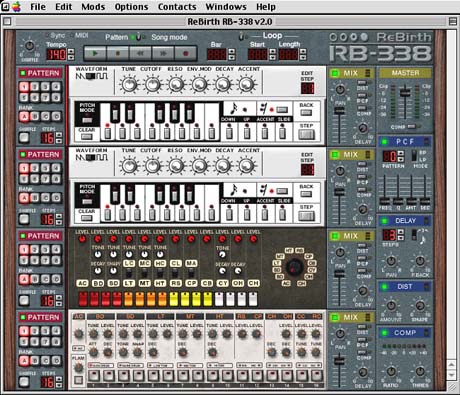460x395 pixels.
Task: Click the Delay PAN knob in the effects section
Action: coord(391,261)
